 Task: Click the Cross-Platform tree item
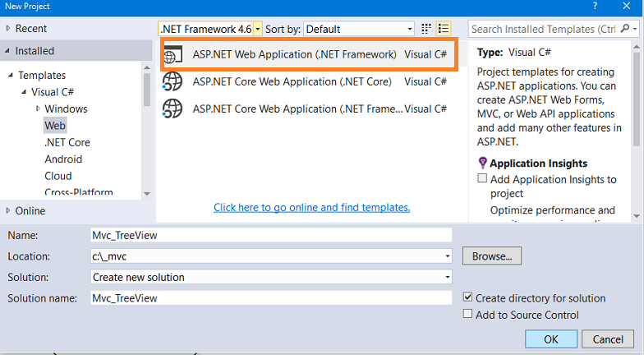point(79,192)
